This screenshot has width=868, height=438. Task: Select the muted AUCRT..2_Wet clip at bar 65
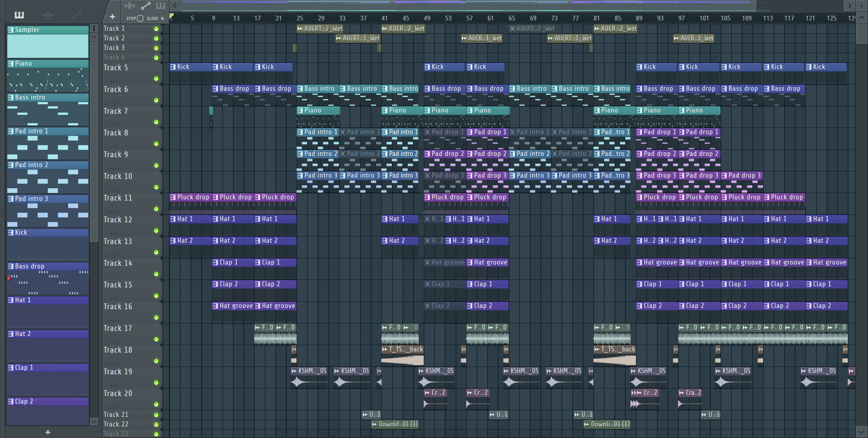pyautogui.click(x=532, y=29)
